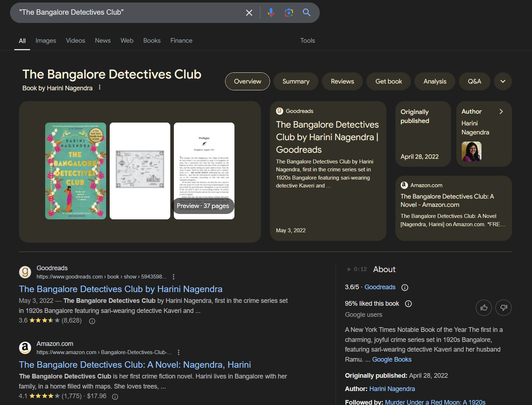
Task: Click the info icon next to '95% liked this book'
Action: point(408,304)
